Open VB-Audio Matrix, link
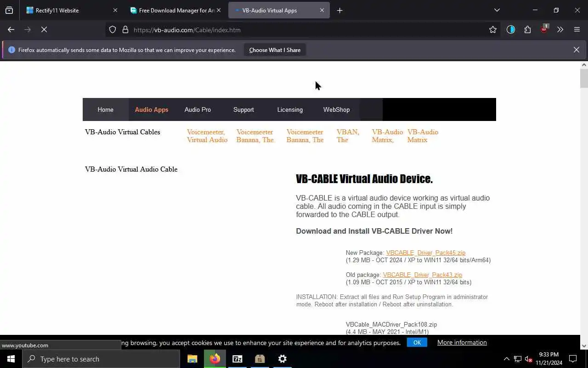 pyautogui.click(x=387, y=136)
